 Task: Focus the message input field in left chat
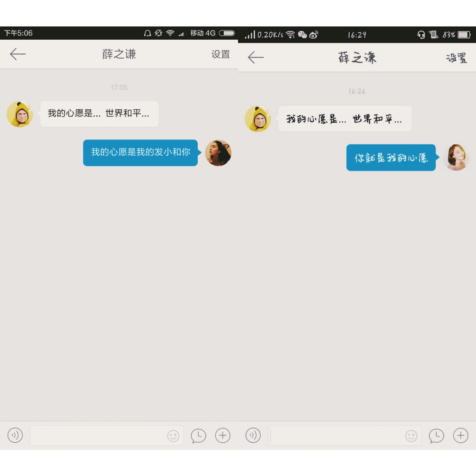(107, 436)
